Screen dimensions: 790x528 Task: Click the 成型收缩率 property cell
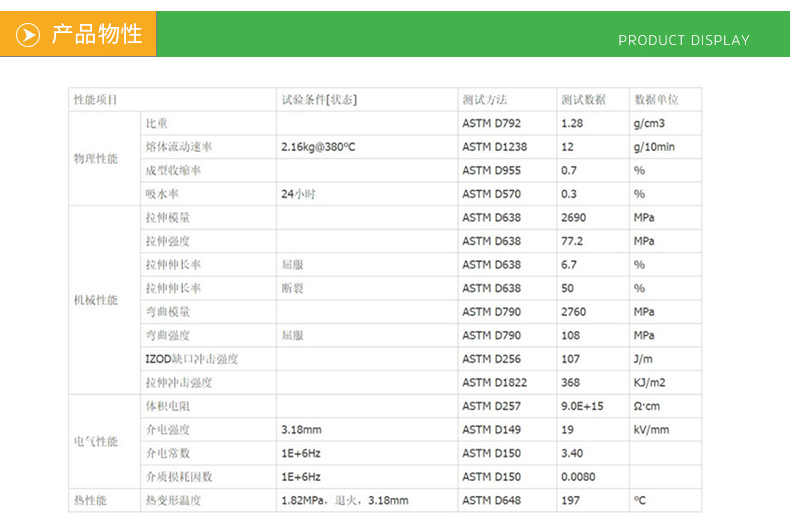click(x=208, y=170)
